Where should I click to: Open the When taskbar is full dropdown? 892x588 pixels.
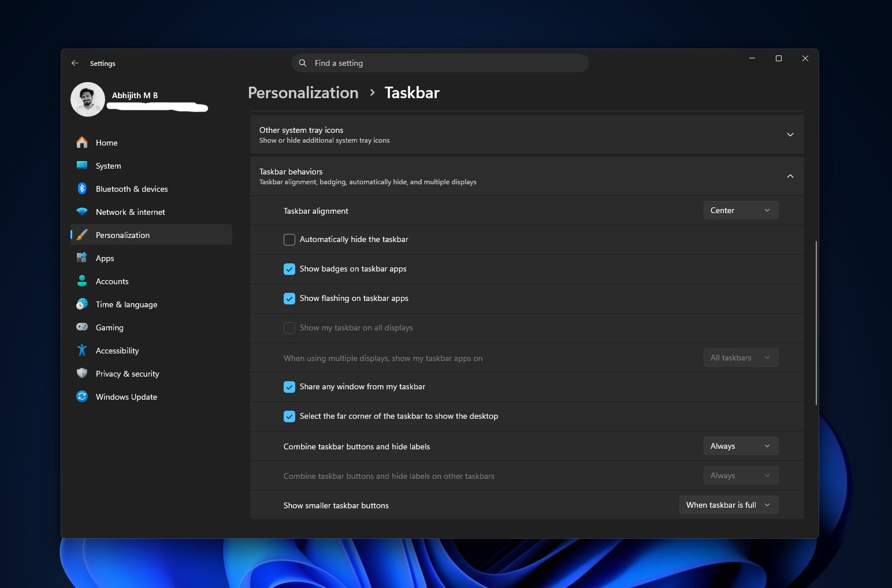729,505
